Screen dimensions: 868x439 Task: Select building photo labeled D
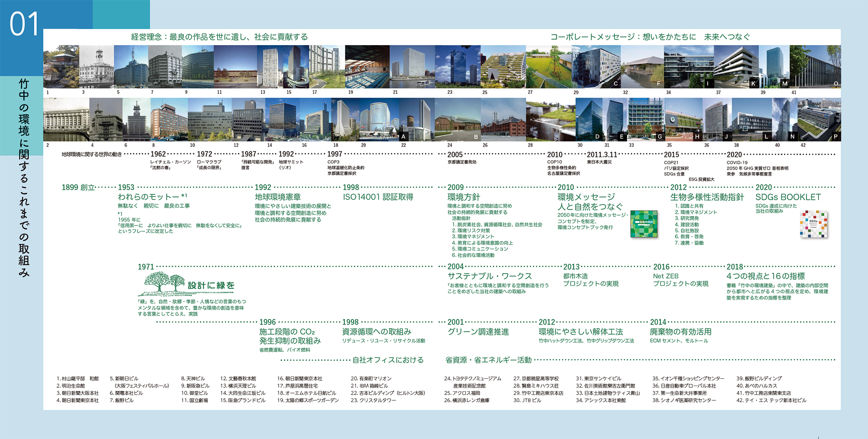(589, 119)
